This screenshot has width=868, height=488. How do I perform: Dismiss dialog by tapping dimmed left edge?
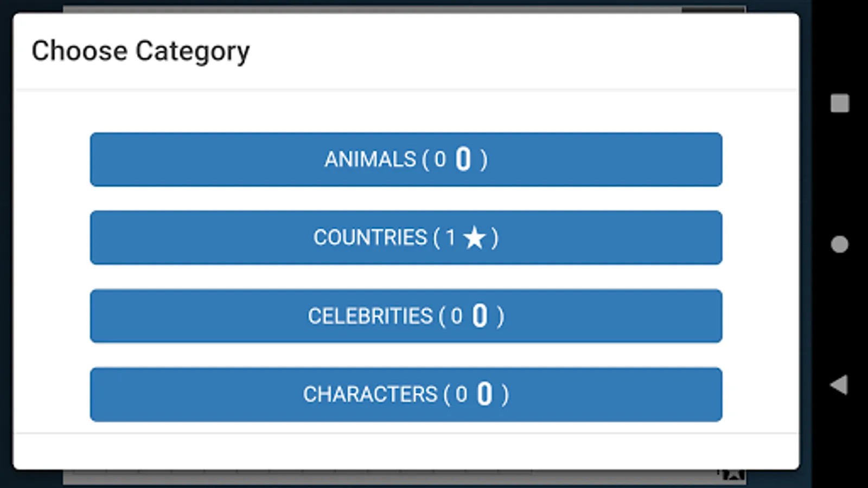6,244
